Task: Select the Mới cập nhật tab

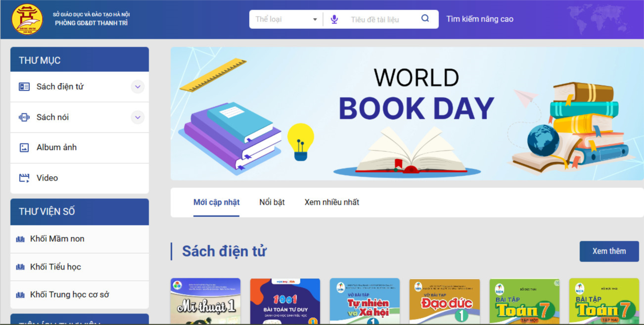Action: [x=216, y=202]
